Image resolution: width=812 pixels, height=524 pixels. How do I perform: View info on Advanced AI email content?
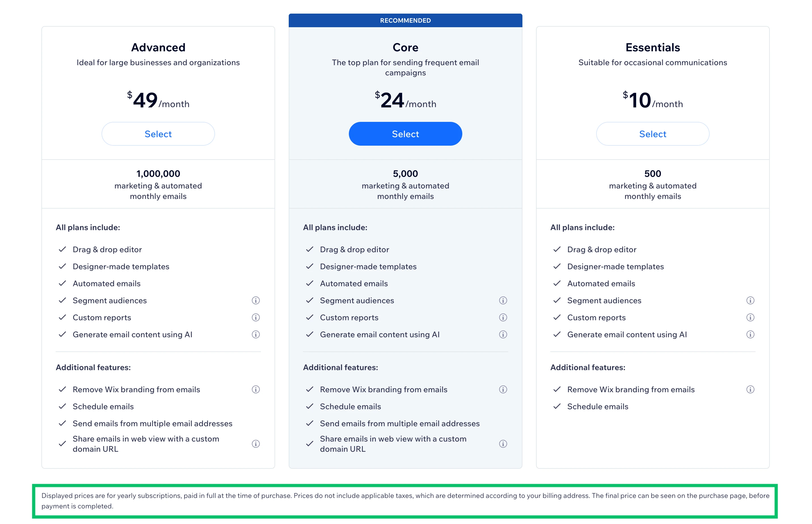256,334
